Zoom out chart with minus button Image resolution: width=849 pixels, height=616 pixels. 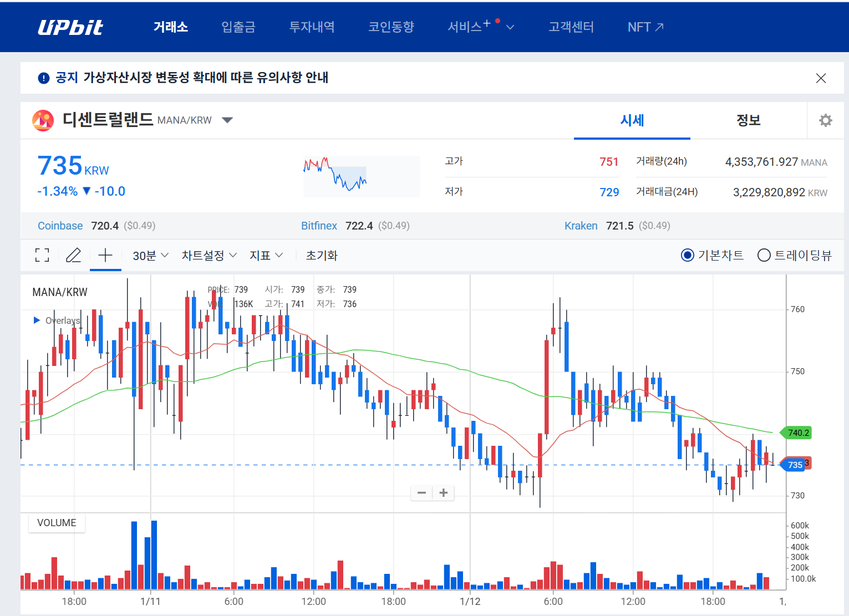[421, 493]
